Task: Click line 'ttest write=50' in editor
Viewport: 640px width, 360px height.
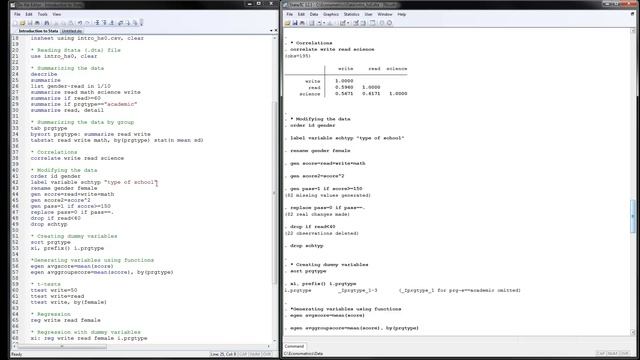Action: (x=54, y=290)
